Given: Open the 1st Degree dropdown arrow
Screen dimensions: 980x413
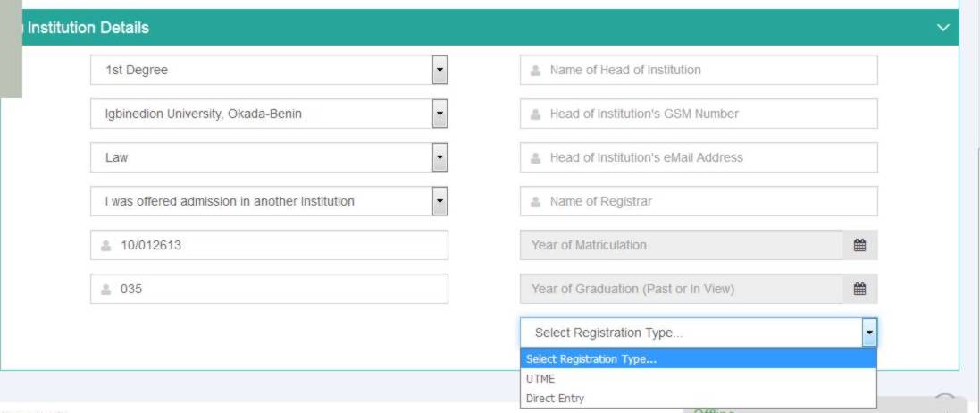Looking at the screenshot, I should [440, 70].
